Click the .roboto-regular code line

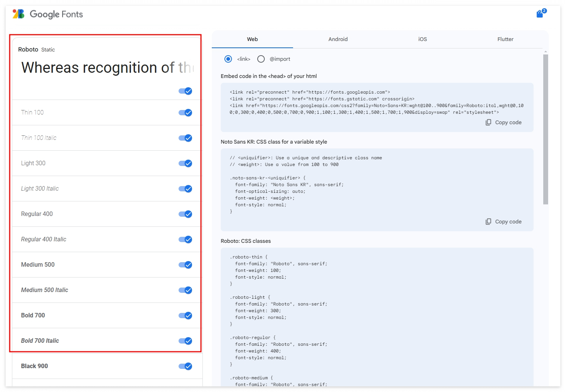coord(253,338)
